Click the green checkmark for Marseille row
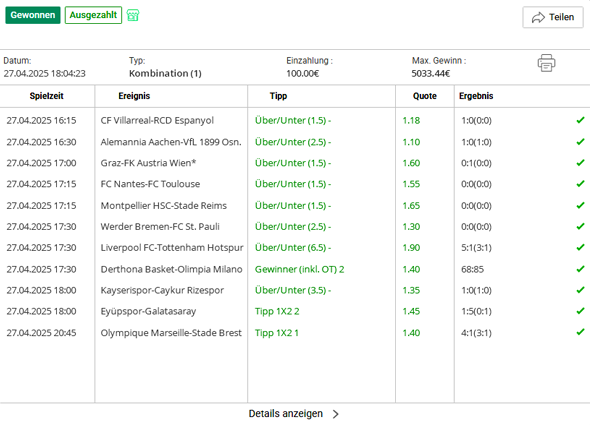Viewport: 590px width, 425px height. point(580,332)
